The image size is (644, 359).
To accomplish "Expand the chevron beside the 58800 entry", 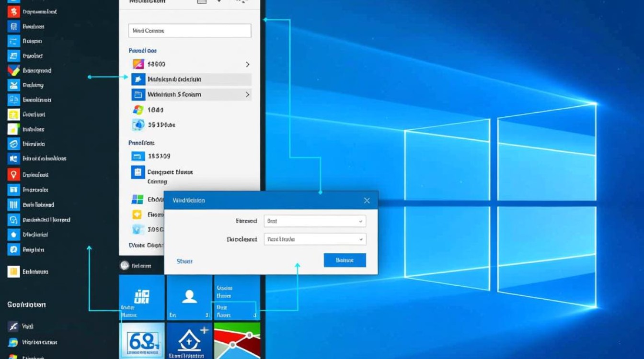I will coord(247,64).
